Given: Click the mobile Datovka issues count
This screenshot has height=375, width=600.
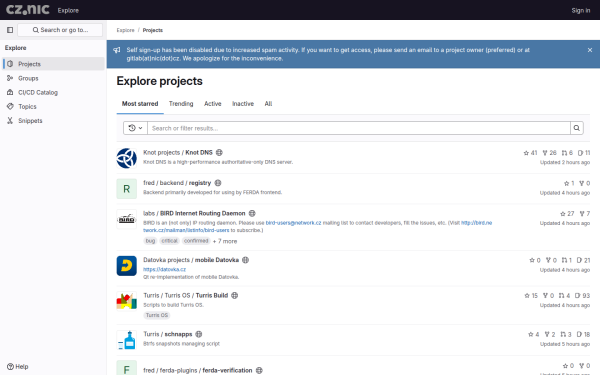Looking at the screenshot, I should point(583,260).
